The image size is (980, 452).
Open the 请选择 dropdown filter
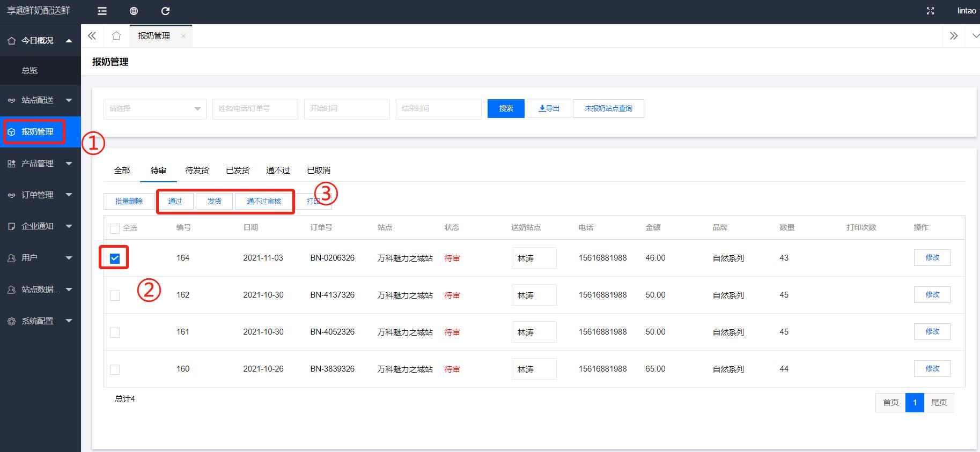click(x=154, y=109)
